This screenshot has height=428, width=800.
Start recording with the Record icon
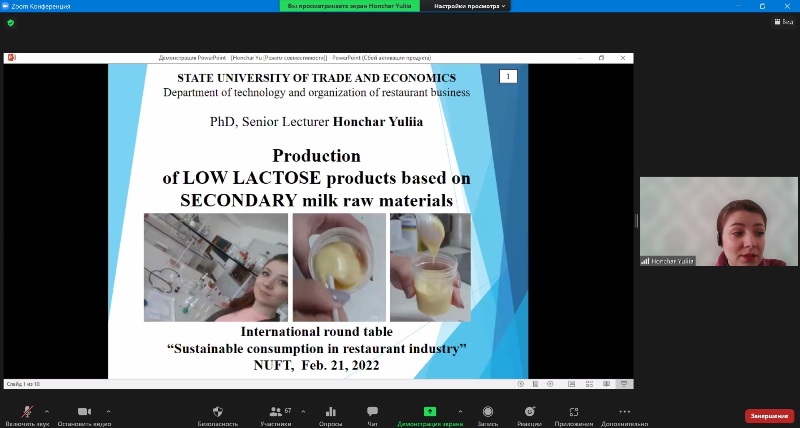[x=488, y=411]
